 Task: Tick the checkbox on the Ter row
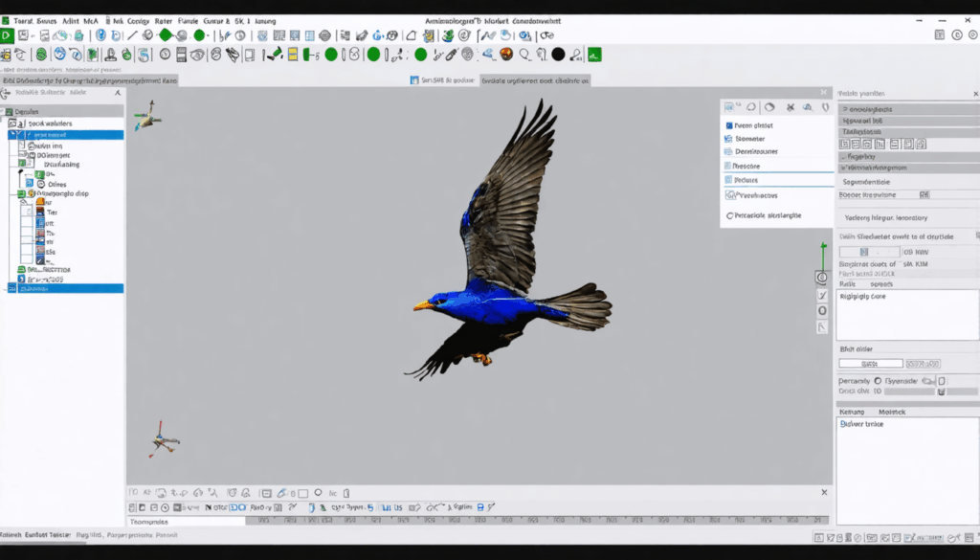[x=27, y=212]
